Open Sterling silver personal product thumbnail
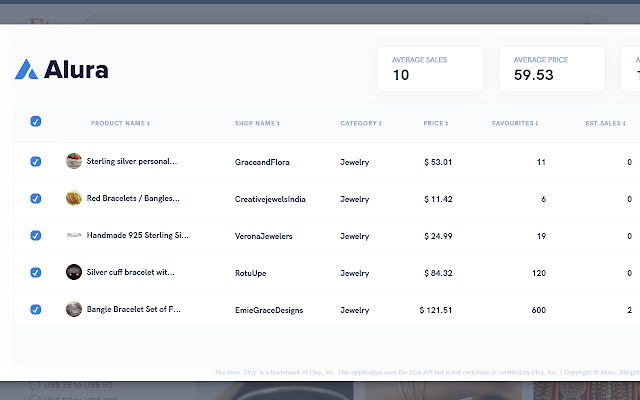 74,161
